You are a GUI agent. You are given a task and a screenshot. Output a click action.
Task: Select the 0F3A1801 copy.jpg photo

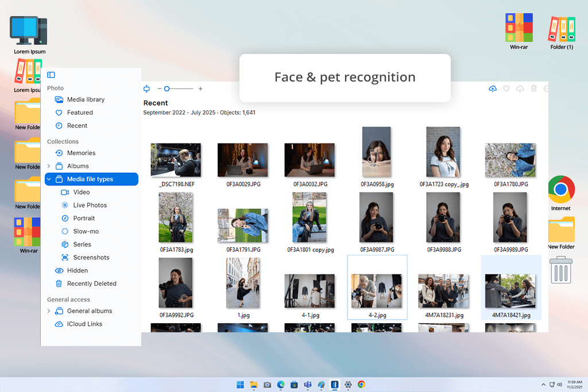(x=310, y=218)
